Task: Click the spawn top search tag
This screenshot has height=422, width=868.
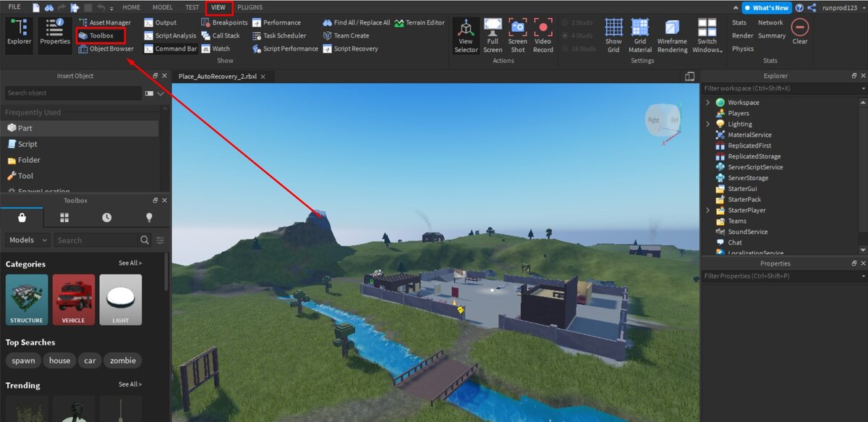Action: [x=23, y=360]
